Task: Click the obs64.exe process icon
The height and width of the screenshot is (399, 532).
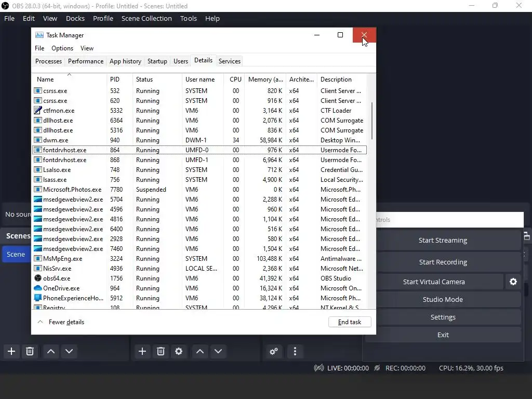Action: 37,278
